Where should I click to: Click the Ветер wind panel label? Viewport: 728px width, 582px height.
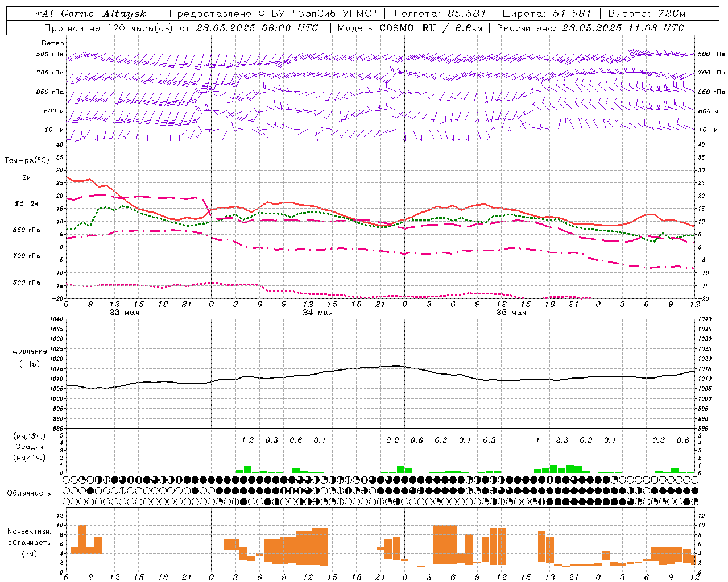[x=53, y=43]
